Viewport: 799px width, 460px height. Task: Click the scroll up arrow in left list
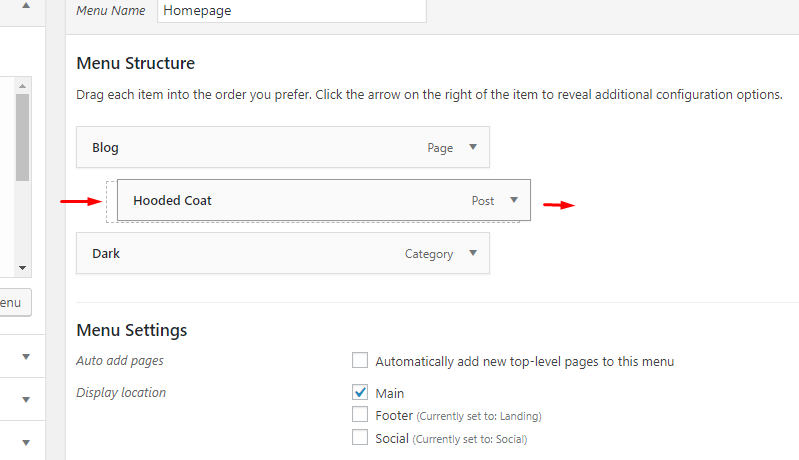[x=22, y=86]
